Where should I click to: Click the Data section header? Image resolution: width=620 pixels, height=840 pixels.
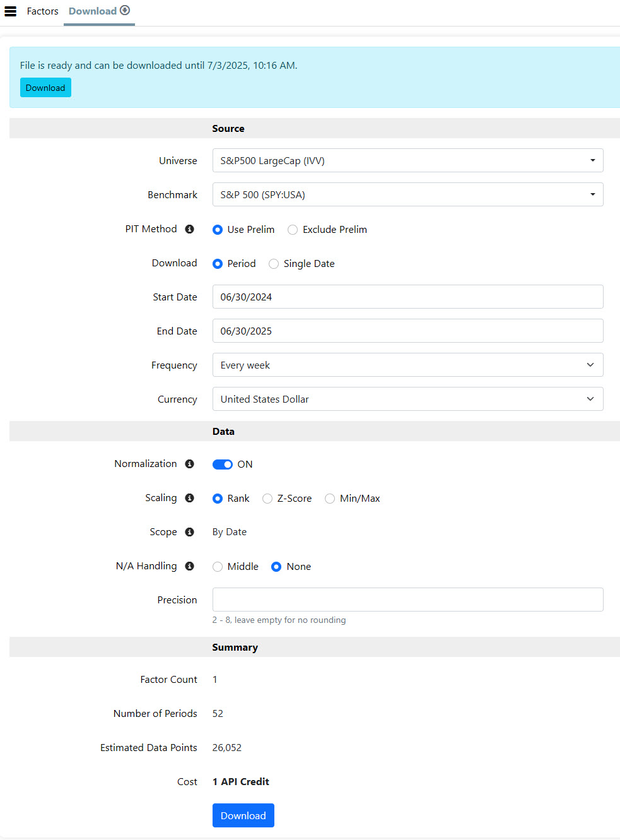(223, 431)
